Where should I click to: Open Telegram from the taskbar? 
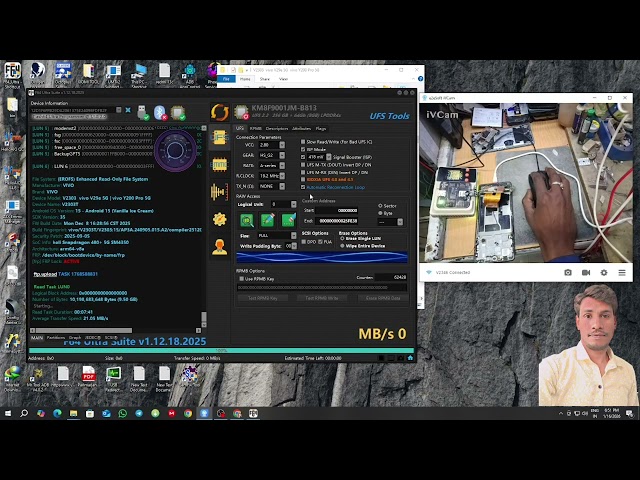pyautogui.click(x=139, y=413)
